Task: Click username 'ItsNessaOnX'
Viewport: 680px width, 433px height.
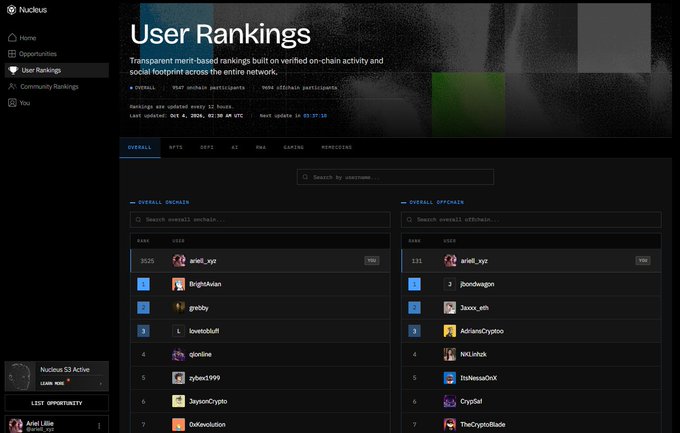Action: click(x=478, y=378)
